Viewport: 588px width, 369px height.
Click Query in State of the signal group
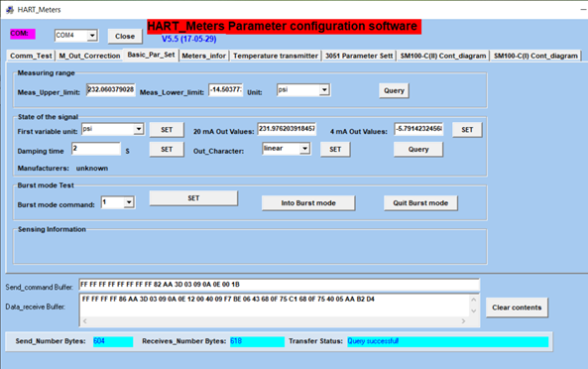(x=418, y=149)
